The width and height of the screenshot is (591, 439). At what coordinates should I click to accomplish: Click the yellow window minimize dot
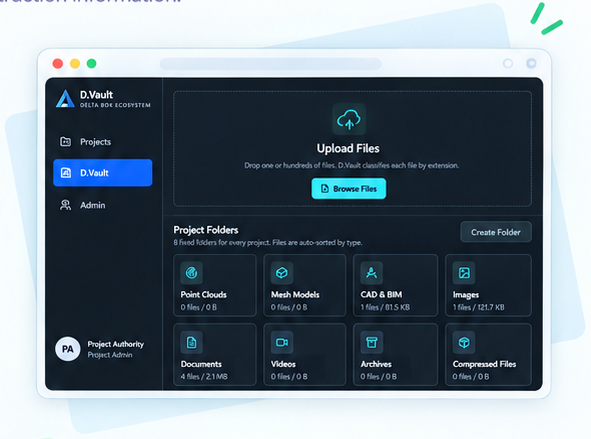(x=75, y=63)
